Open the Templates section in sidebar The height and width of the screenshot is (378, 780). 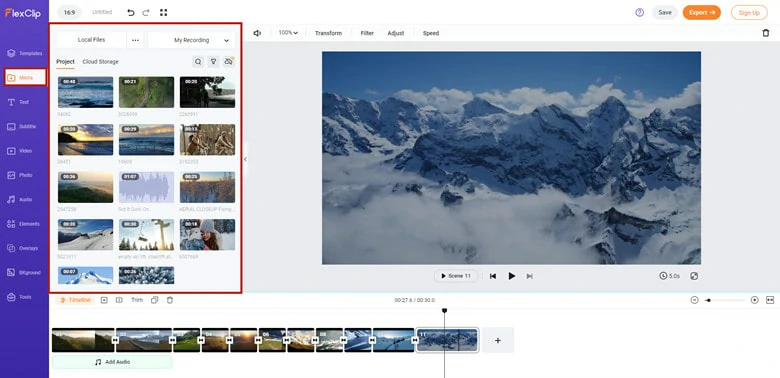[x=24, y=53]
